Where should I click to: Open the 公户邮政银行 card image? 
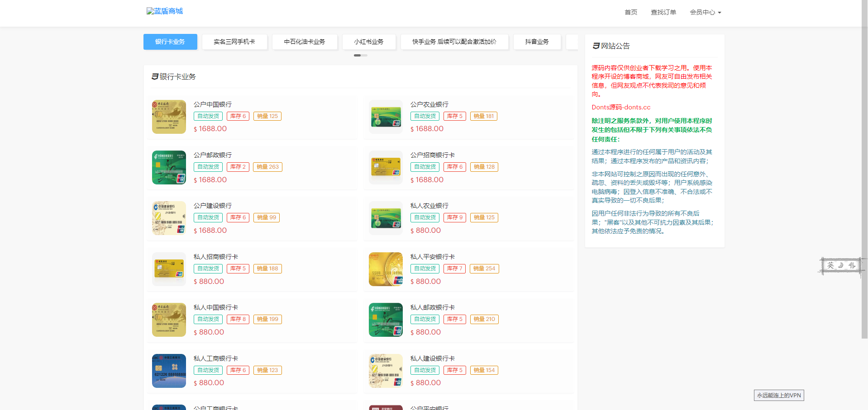(x=169, y=167)
